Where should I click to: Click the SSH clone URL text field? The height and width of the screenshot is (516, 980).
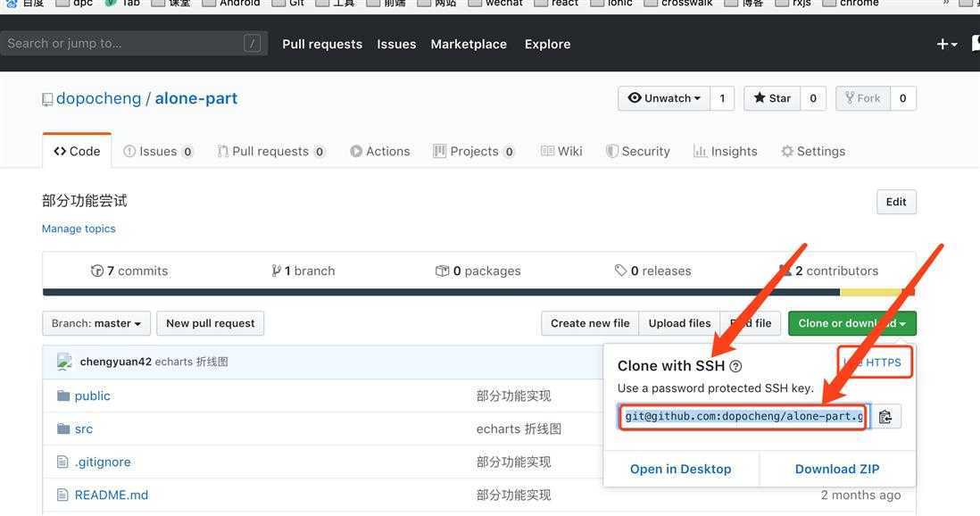pyautogui.click(x=743, y=417)
